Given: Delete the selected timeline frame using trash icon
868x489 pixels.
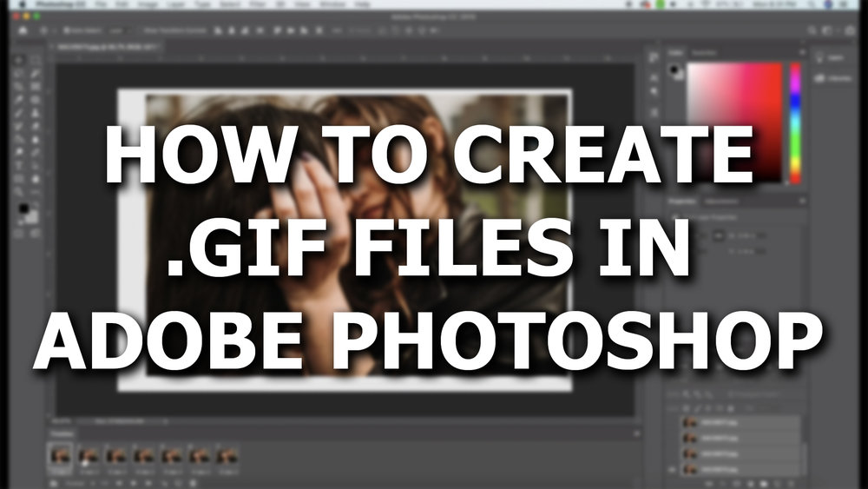Looking at the screenshot, I should (x=194, y=484).
